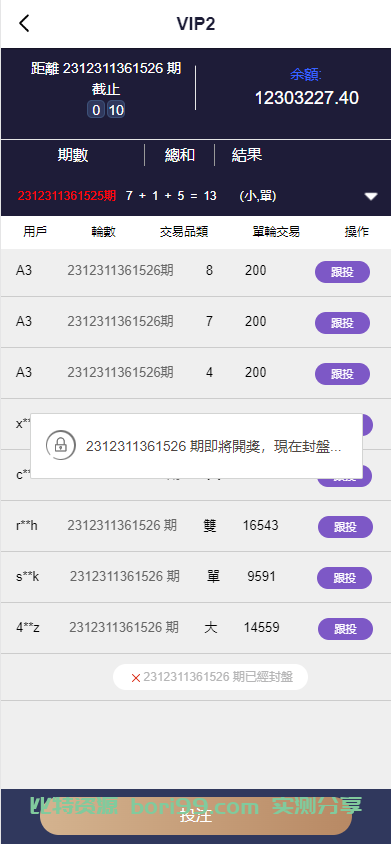Screen dimensions: 391x844
Task: Click the countdown digit box showing 10
Action: [x=116, y=110]
